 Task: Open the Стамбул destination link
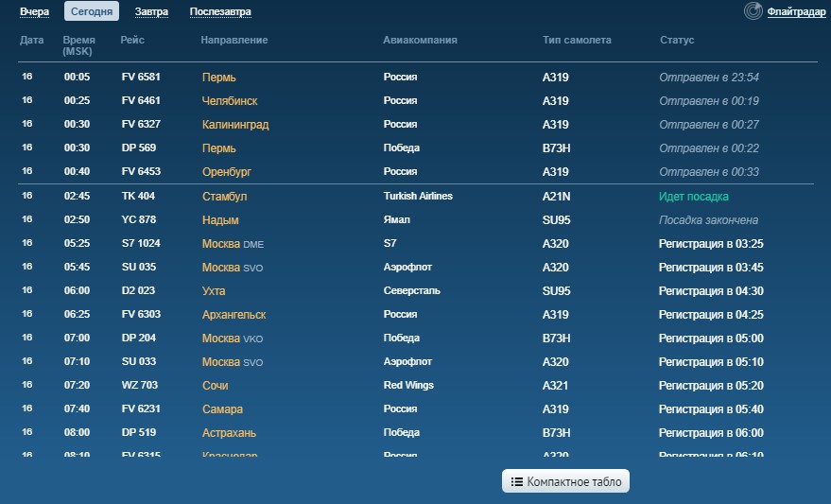pyautogui.click(x=224, y=196)
